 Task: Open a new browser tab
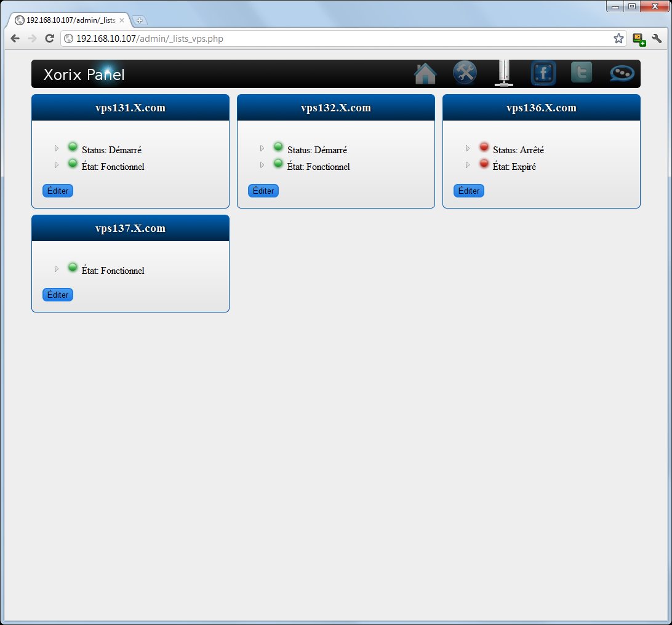pyautogui.click(x=140, y=20)
